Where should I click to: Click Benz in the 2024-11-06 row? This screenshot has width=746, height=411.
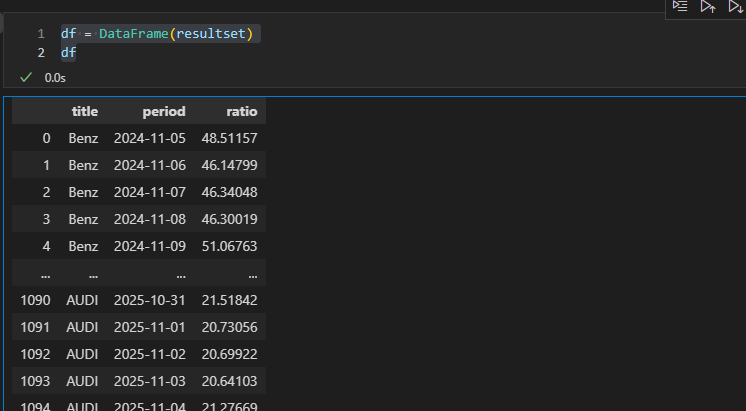coord(83,165)
